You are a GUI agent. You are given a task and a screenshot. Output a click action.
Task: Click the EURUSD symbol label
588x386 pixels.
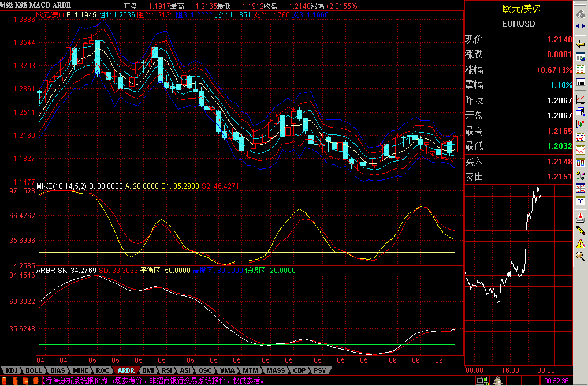coord(518,24)
